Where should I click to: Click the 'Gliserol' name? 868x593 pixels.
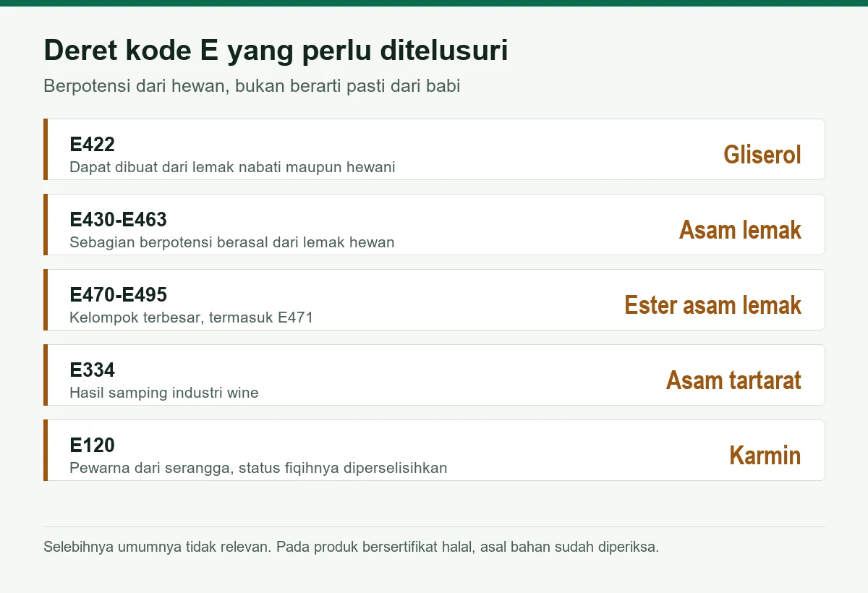(762, 155)
